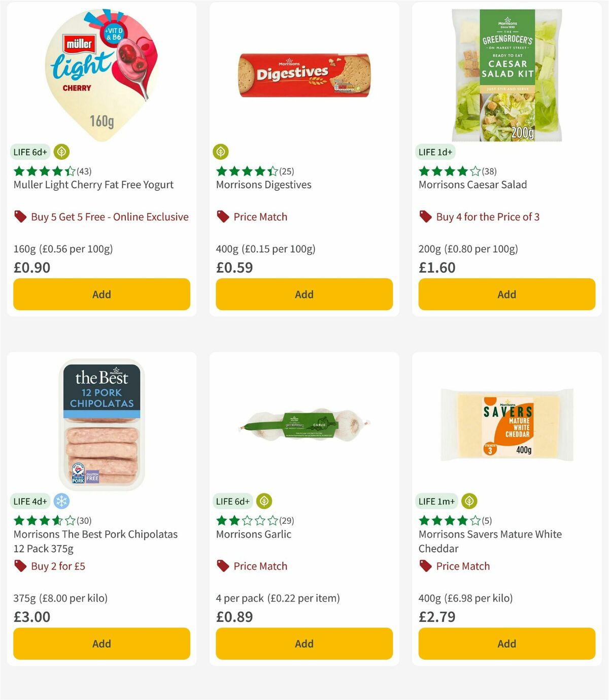Click the leaf icon on Morrisons Savers Mature White Cheddar
This screenshot has height=700, width=609.
click(x=468, y=501)
